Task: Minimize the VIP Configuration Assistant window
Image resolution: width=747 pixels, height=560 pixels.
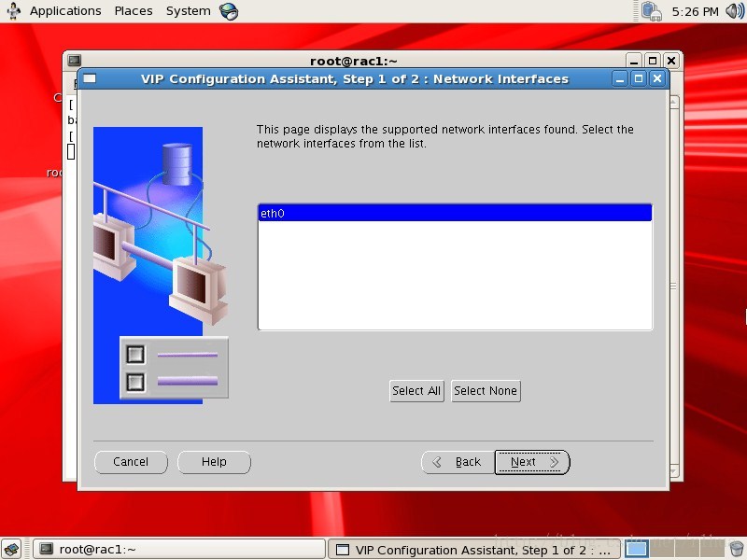Action: (619, 79)
